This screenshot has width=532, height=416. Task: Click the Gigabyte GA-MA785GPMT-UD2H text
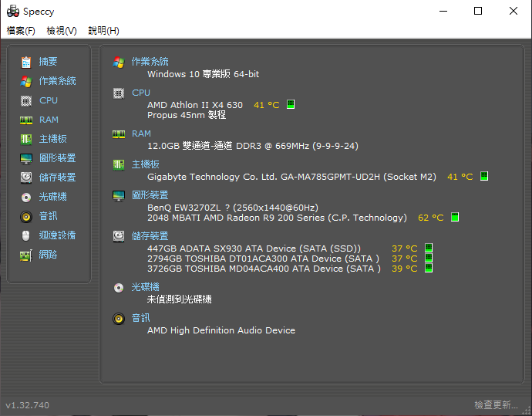[291, 177]
